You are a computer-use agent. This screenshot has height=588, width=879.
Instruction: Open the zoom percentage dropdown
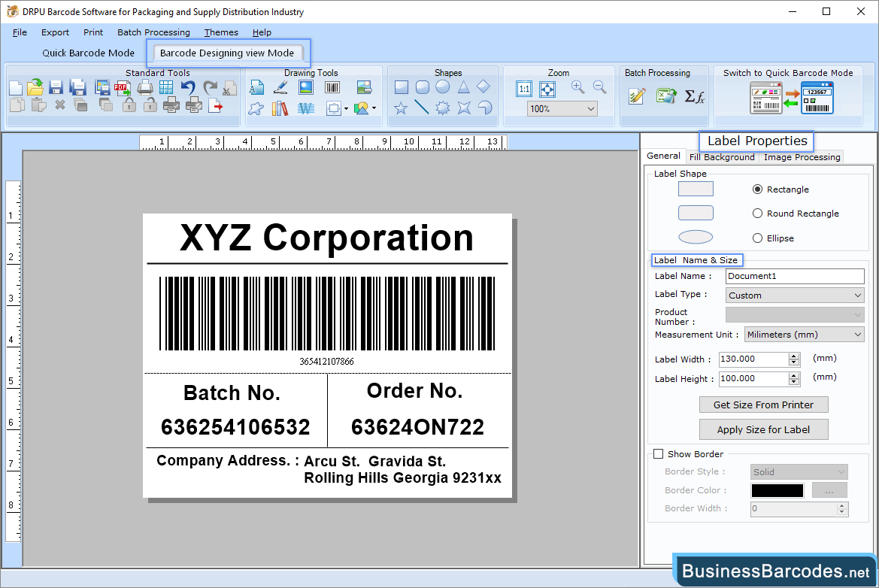pos(591,109)
